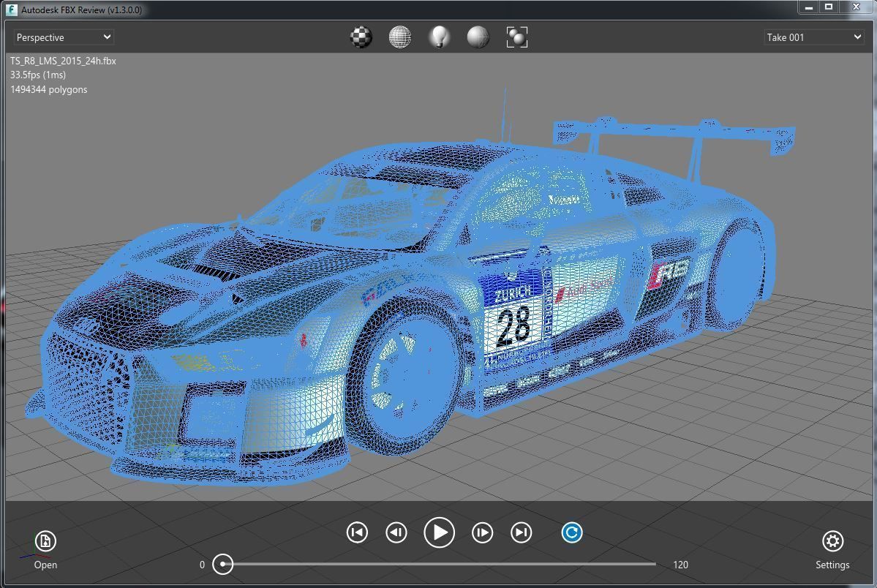Step forward one frame
Image resolution: width=877 pixels, height=588 pixels.
coord(482,532)
